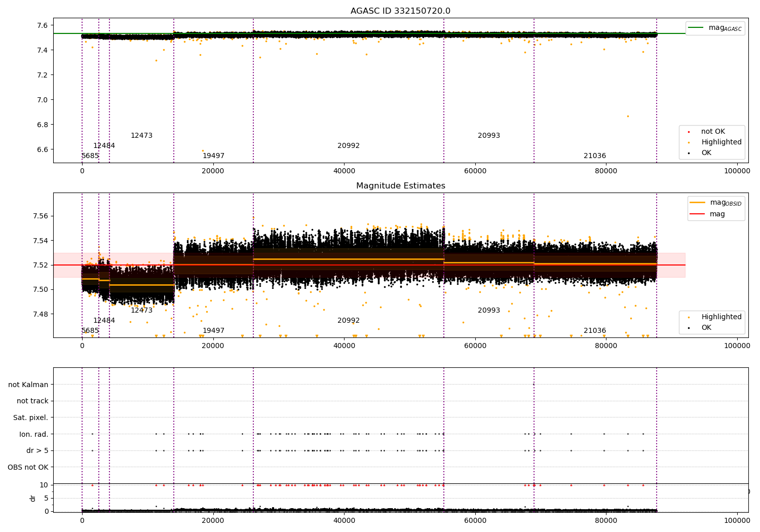Click obsid label 5685 in the AGASC ID plot
Image resolution: width=760 pixels, height=532 pixels.
pos(90,156)
